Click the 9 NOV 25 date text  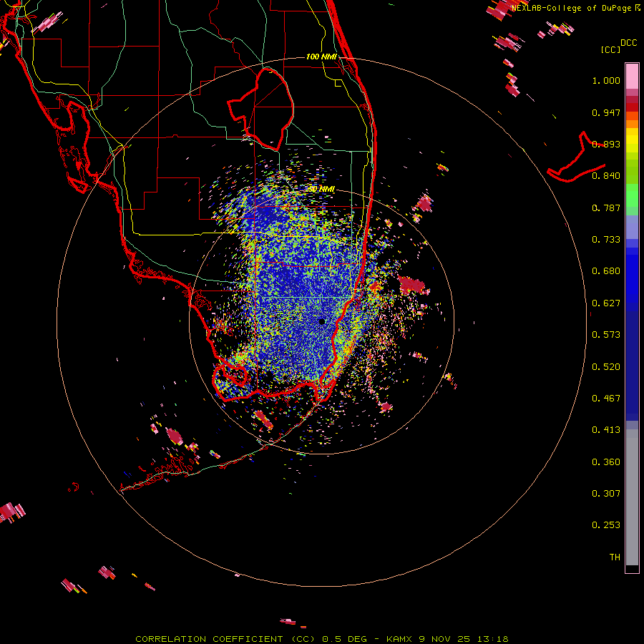(x=444, y=639)
